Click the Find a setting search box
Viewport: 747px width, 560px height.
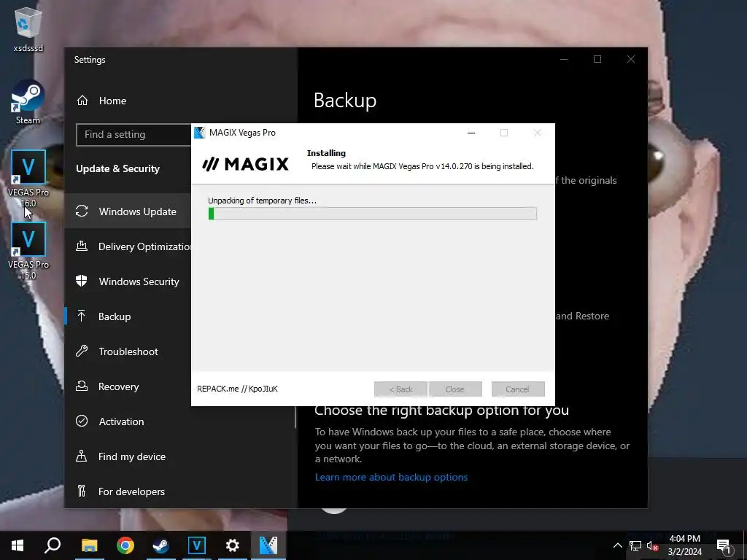(133, 135)
